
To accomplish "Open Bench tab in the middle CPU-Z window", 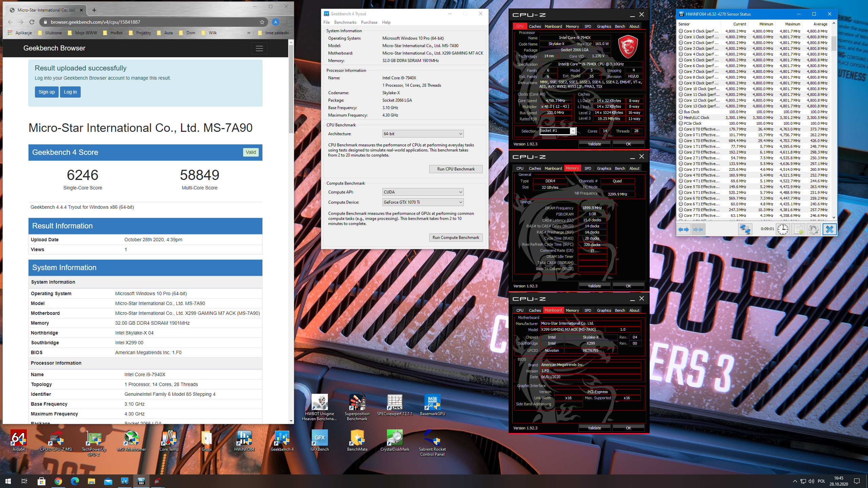I will point(620,168).
